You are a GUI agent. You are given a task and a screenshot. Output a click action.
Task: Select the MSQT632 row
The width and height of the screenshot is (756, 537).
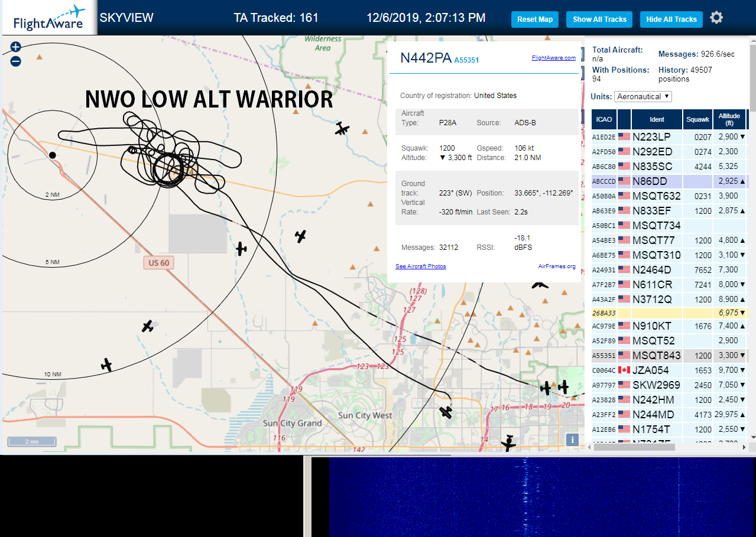point(670,196)
